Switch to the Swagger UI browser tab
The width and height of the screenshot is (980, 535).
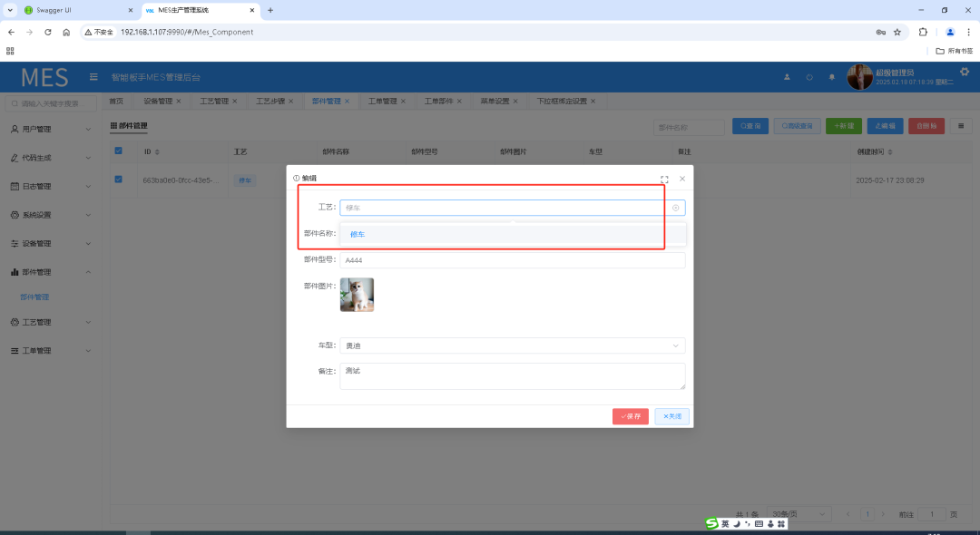(x=73, y=10)
